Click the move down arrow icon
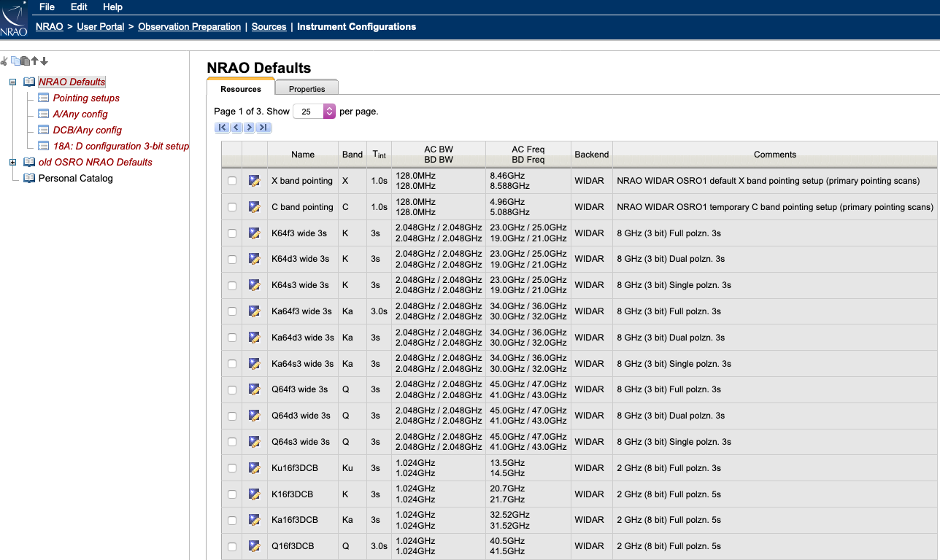This screenshot has width=940, height=560. tap(44, 61)
